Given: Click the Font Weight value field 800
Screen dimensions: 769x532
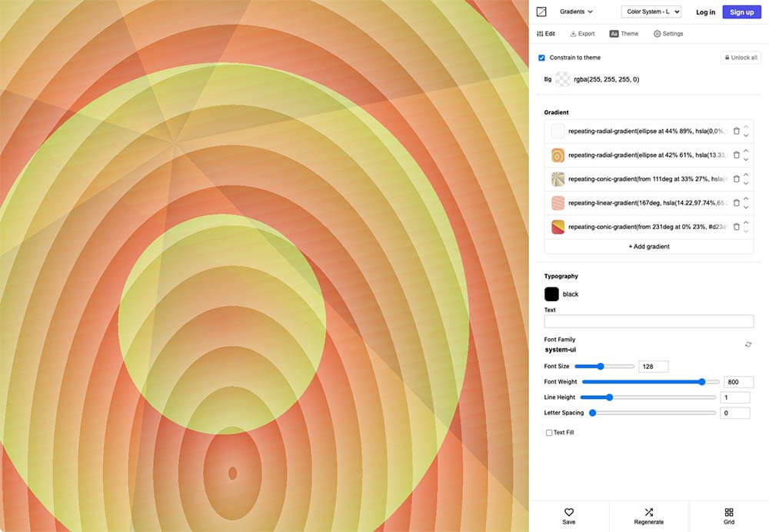Looking at the screenshot, I should click(x=738, y=382).
